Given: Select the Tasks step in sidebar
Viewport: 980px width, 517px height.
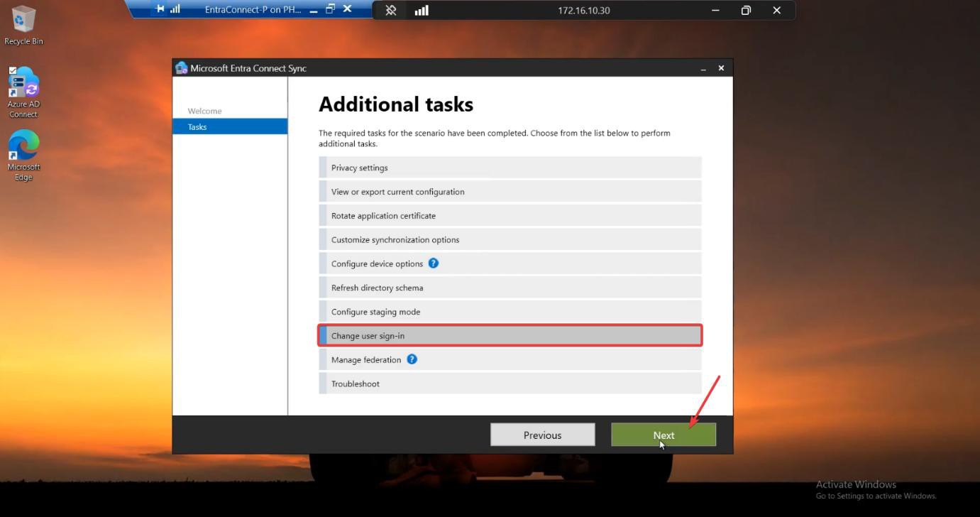Looking at the screenshot, I should point(230,127).
